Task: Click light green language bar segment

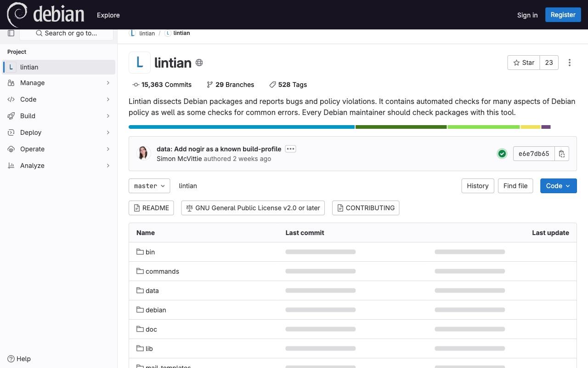Action: (x=484, y=127)
